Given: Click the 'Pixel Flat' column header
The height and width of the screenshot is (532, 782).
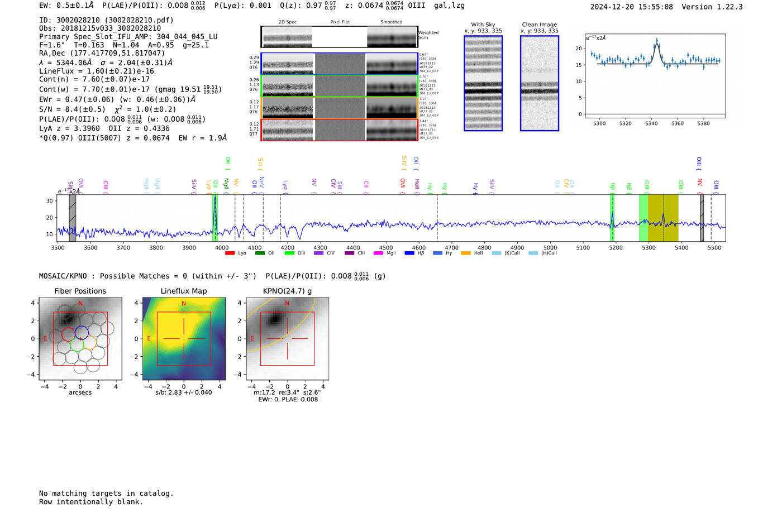Looking at the screenshot, I should point(340,22).
